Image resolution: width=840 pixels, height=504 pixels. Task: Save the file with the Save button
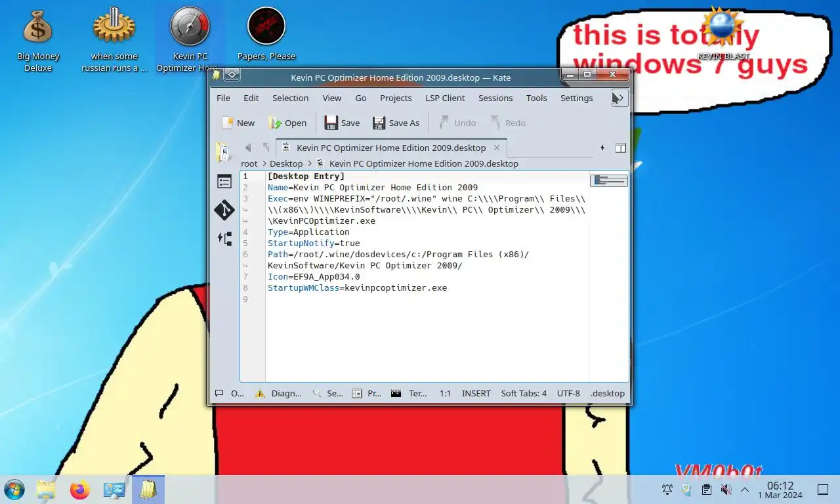coord(342,123)
